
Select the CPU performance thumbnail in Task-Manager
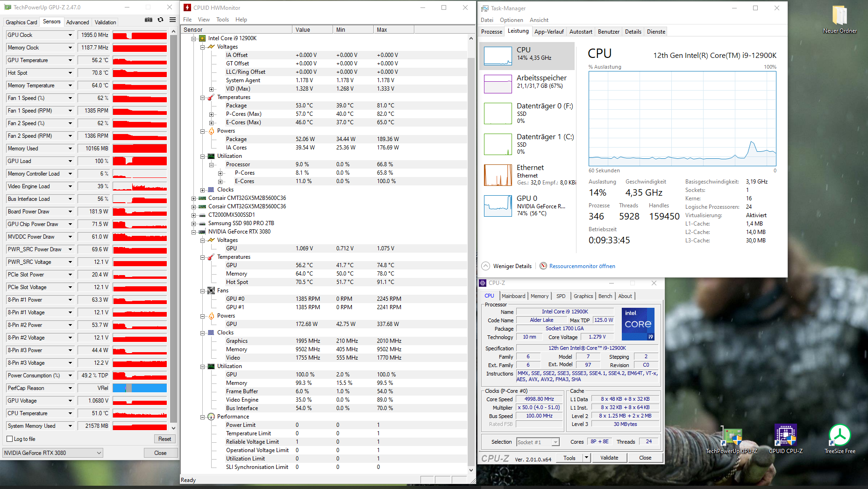click(498, 56)
